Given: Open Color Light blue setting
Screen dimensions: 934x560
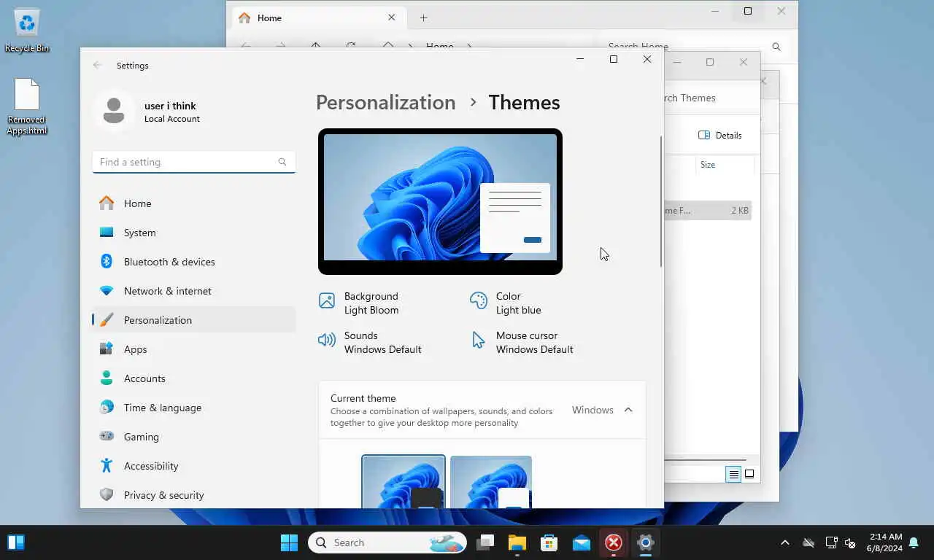Looking at the screenshot, I should click(505, 303).
